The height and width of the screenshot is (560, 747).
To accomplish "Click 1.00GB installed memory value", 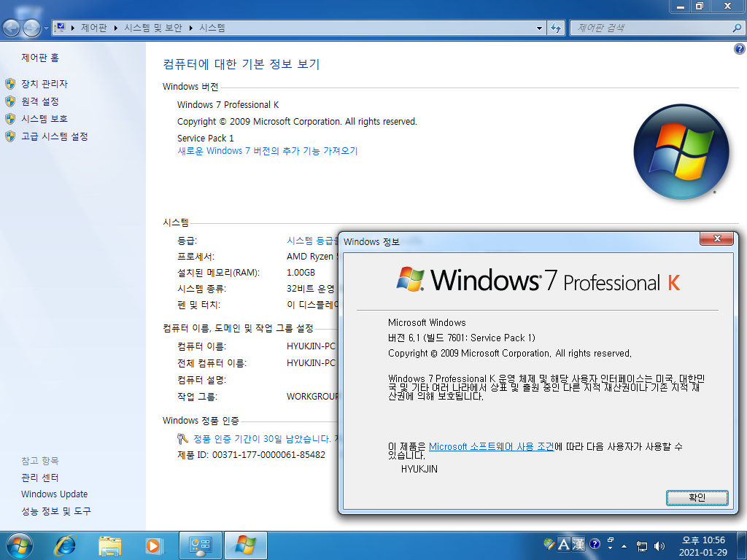I will [301, 273].
